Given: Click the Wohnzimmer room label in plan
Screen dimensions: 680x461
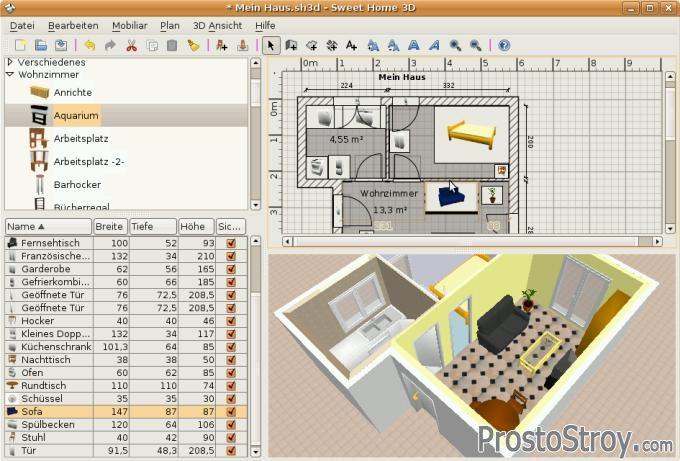Looking at the screenshot, I should (389, 193).
